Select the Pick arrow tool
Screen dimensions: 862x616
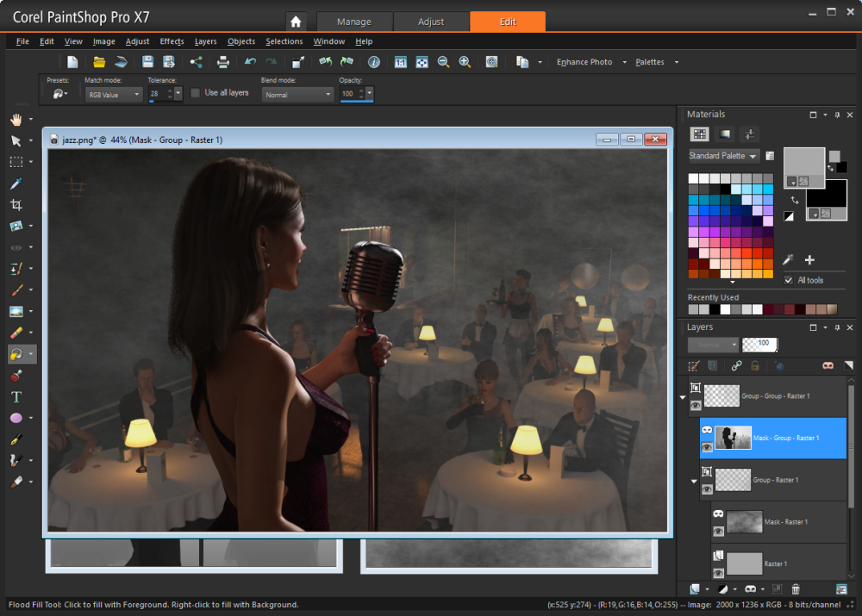16,141
